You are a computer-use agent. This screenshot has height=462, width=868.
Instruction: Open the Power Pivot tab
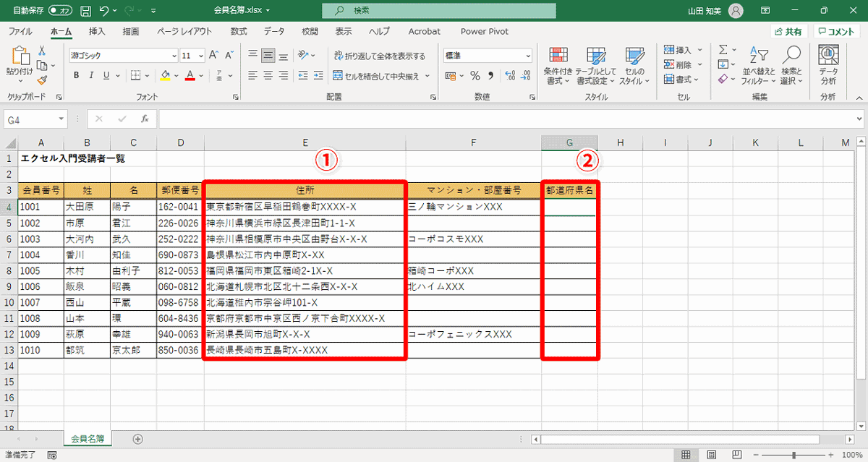pyautogui.click(x=485, y=31)
